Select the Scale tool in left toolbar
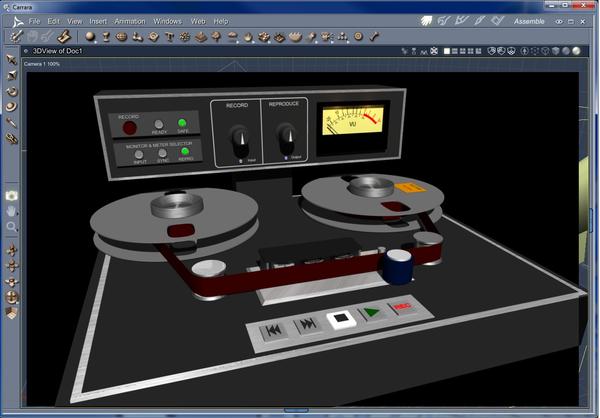The height and width of the screenshot is (418, 600). (11, 106)
